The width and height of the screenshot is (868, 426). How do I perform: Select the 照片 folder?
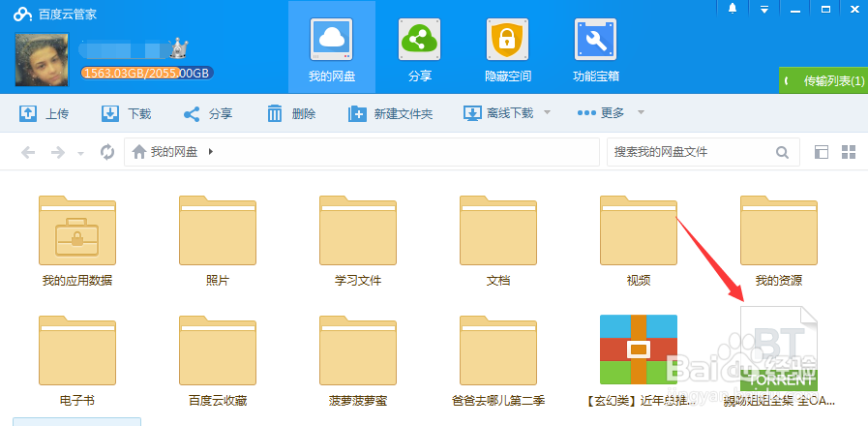tap(218, 241)
